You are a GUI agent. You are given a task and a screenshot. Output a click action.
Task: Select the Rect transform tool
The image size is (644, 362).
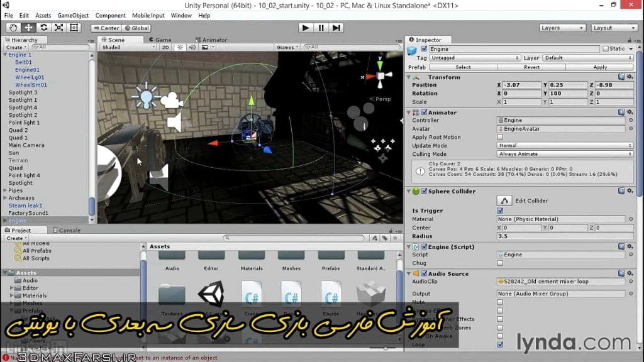73,27
